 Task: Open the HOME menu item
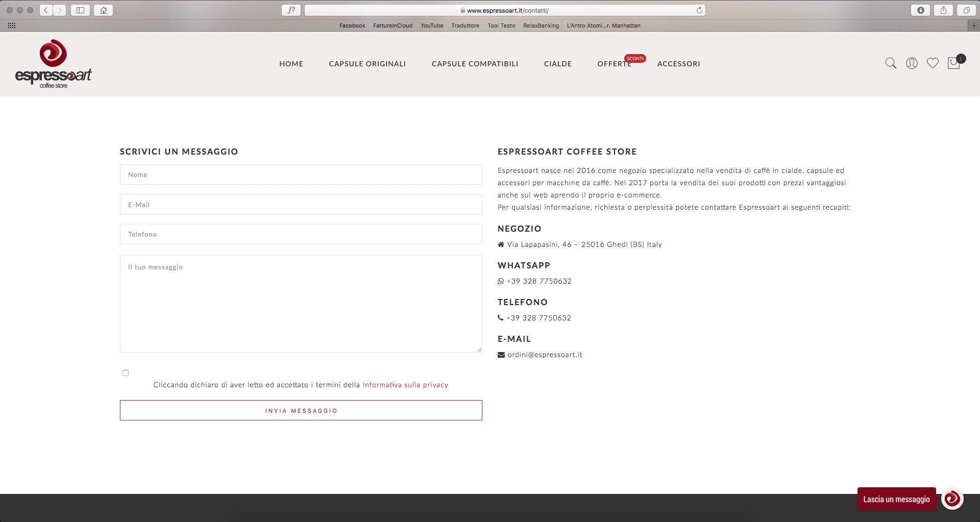click(x=291, y=64)
